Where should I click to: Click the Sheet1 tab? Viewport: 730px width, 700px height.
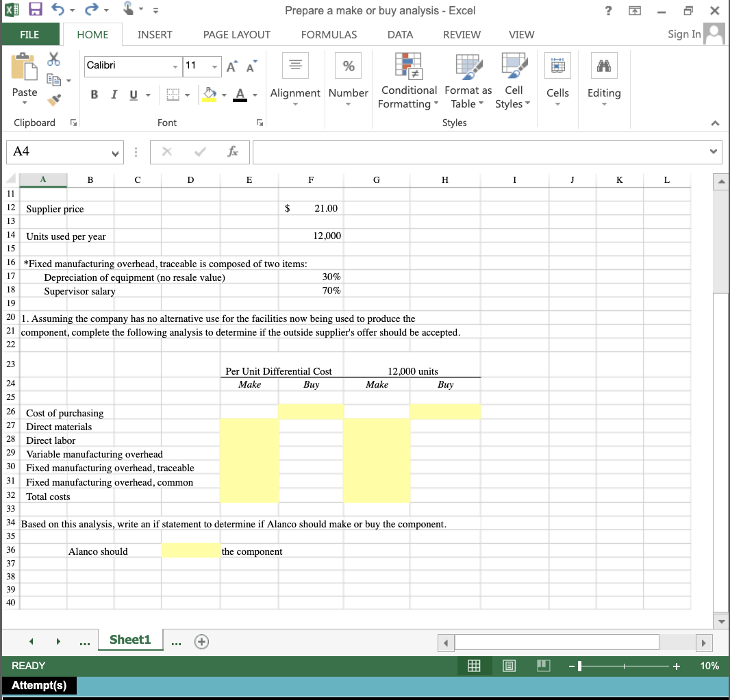tap(130, 640)
